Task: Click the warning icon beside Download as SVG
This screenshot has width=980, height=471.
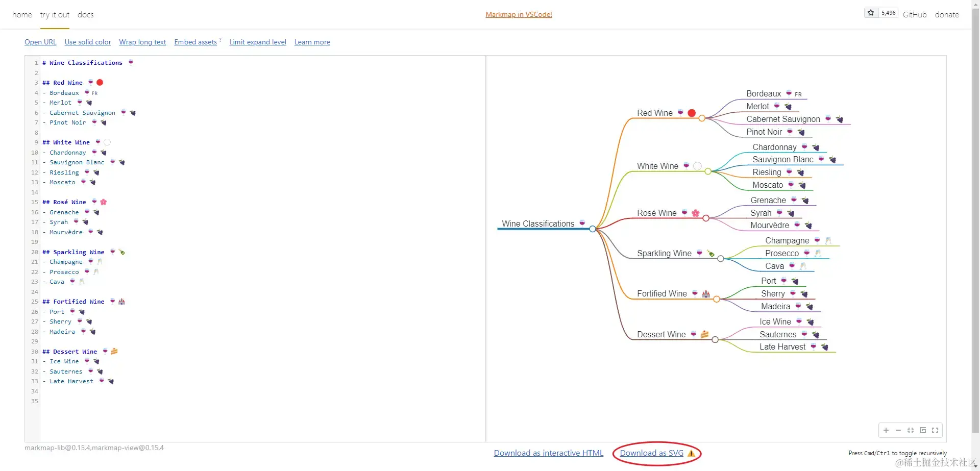Action: click(x=692, y=453)
